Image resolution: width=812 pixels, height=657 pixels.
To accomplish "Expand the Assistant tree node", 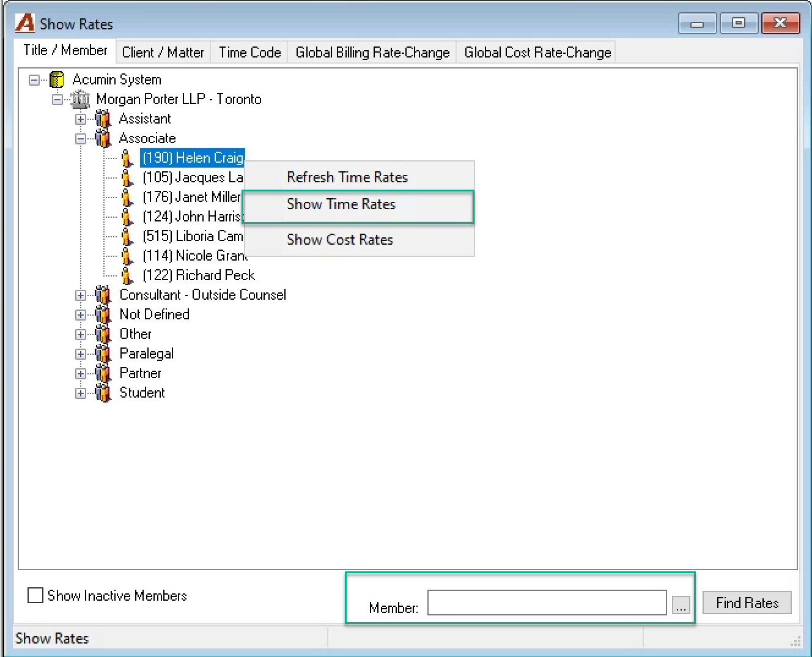I will tap(81, 119).
